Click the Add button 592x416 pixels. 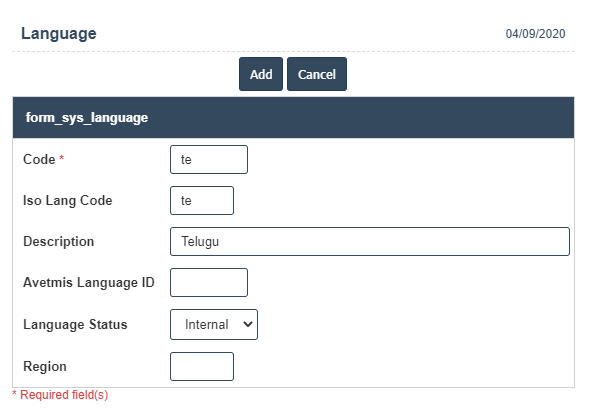point(261,74)
